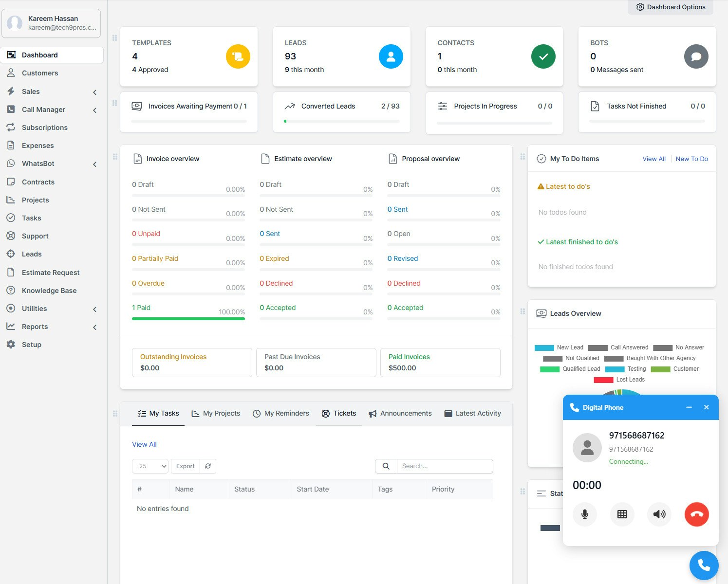
Task: Open Setup gear in the sidebar
Action: pos(11,345)
